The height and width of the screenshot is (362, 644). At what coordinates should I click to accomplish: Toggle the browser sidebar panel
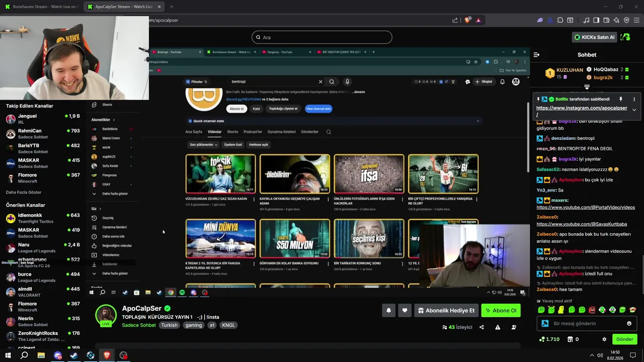596,20
